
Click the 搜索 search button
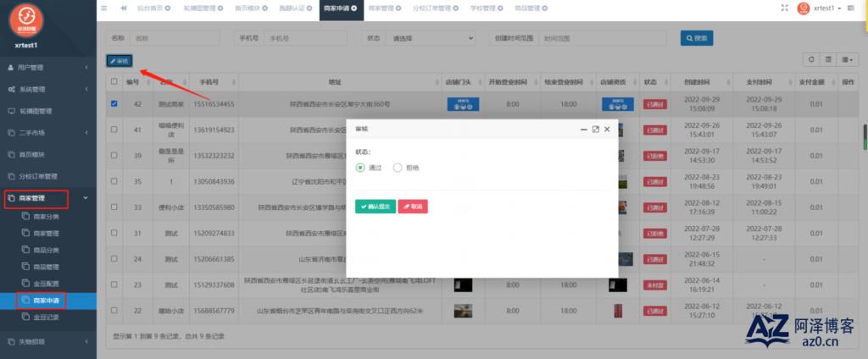[697, 38]
